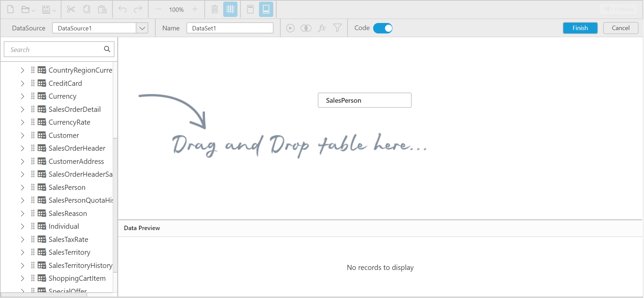Open the Expression fx icon
Image resolution: width=644 pixels, height=298 pixels.
click(x=322, y=28)
